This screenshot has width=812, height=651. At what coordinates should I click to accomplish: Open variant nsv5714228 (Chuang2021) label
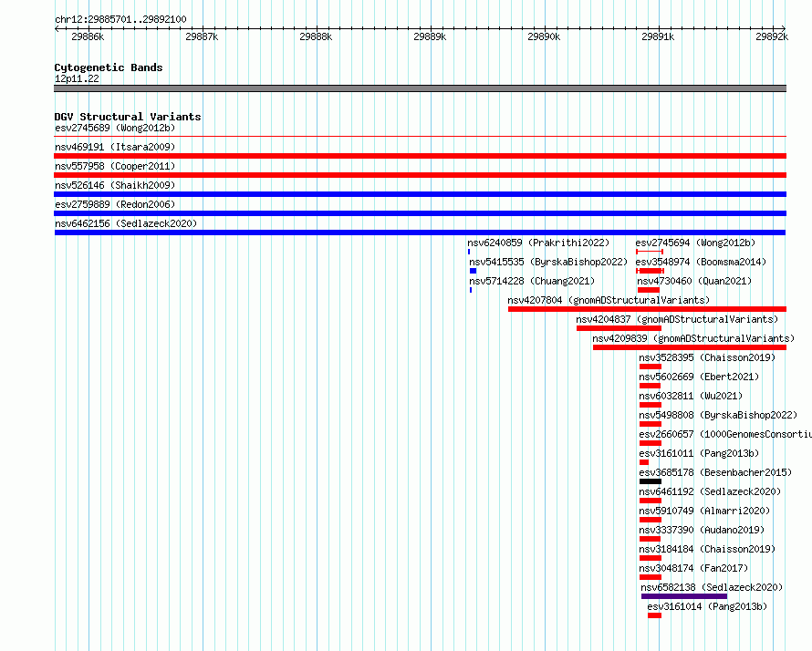[532, 281]
